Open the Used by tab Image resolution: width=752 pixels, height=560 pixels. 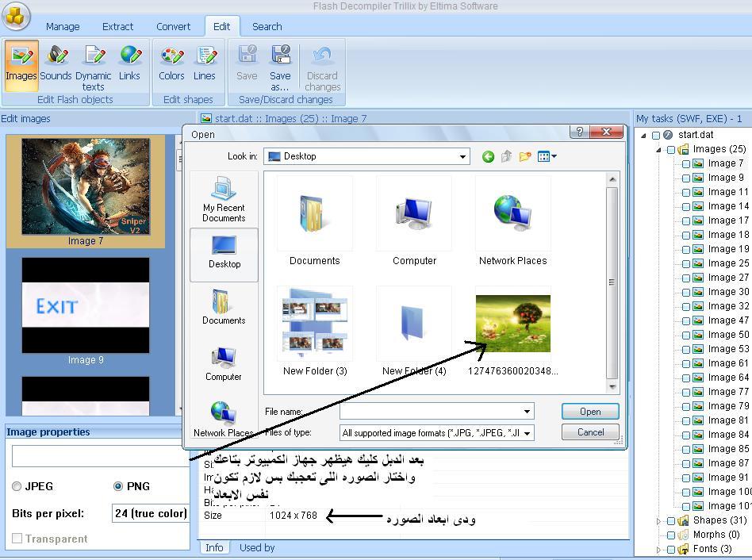(257, 547)
